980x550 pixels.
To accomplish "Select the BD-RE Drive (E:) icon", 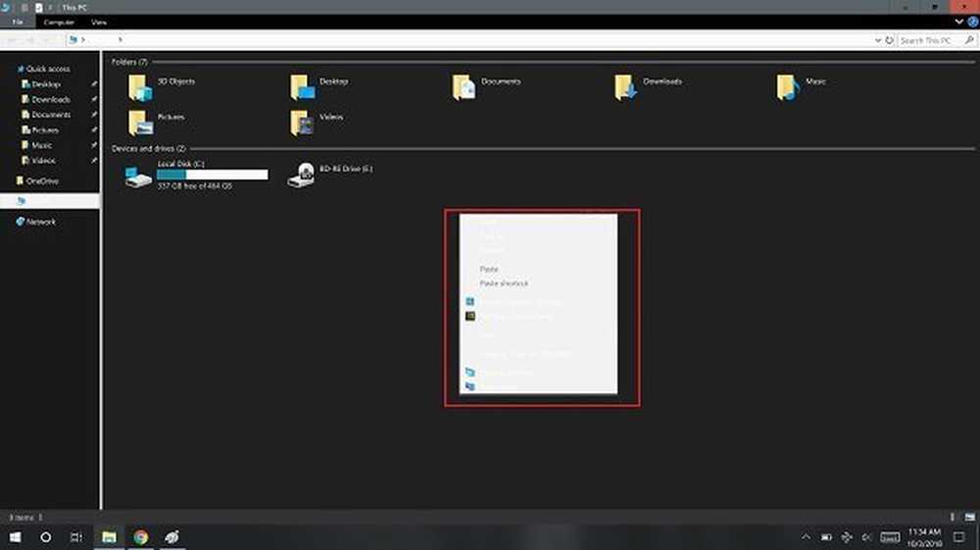I will pos(301,175).
